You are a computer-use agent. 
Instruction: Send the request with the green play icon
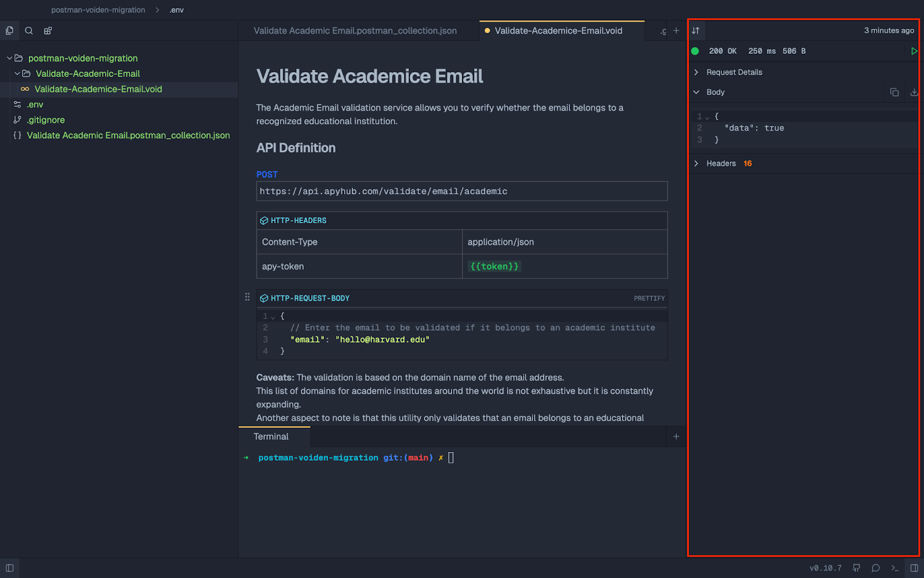coord(914,51)
